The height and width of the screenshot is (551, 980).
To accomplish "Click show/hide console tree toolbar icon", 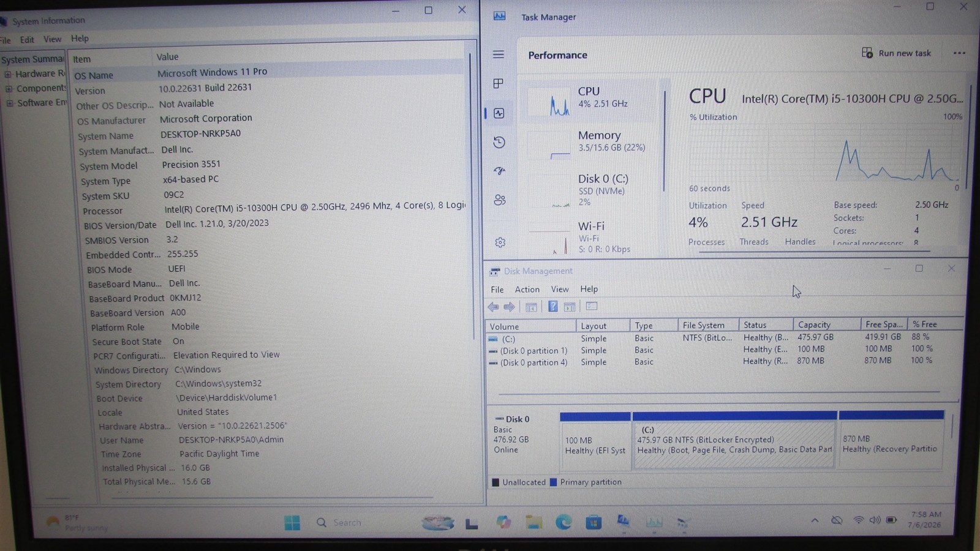I will click(x=531, y=307).
